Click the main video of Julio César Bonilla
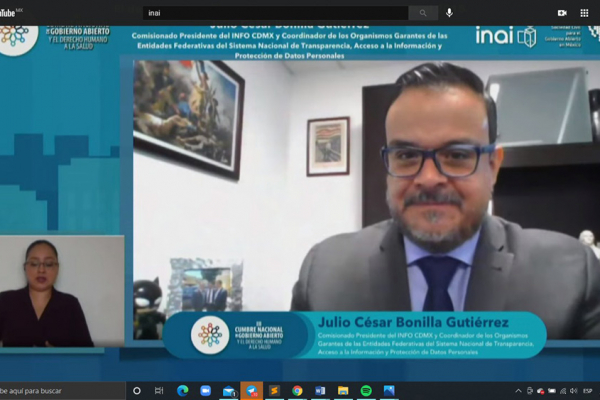Screen dimensions: 600x400 coord(366,199)
